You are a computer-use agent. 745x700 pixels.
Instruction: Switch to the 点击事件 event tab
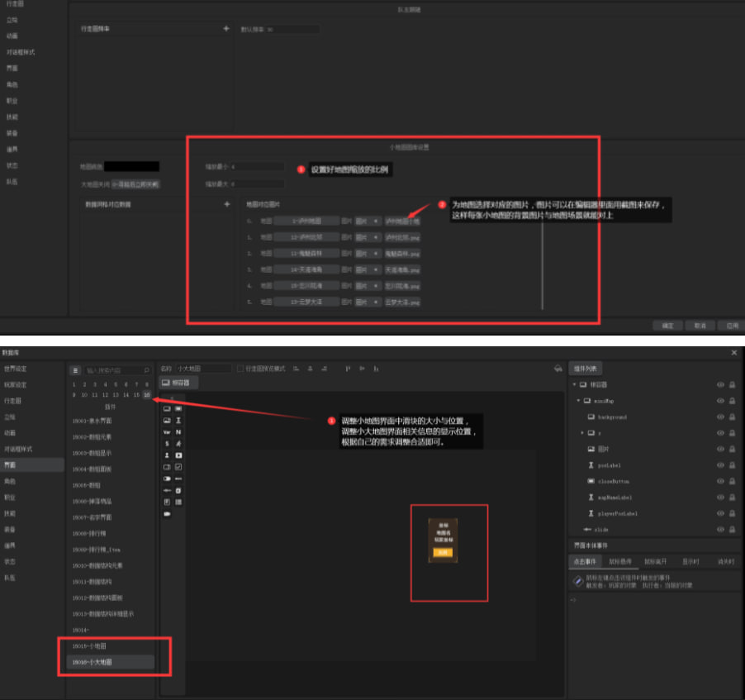[585, 562]
